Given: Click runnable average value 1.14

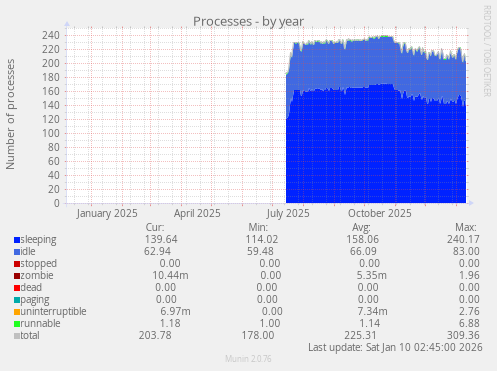Looking at the screenshot, I should tap(370, 323).
